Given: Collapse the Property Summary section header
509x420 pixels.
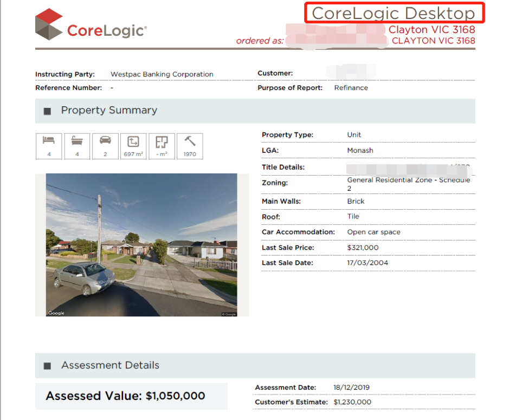Looking at the screenshot, I should pyautogui.click(x=109, y=111).
